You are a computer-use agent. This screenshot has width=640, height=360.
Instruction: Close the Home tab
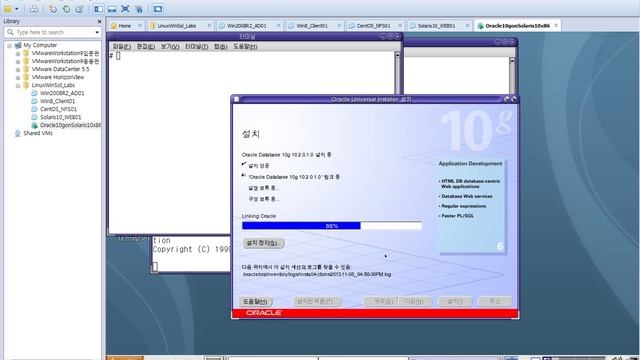[x=140, y=25]
